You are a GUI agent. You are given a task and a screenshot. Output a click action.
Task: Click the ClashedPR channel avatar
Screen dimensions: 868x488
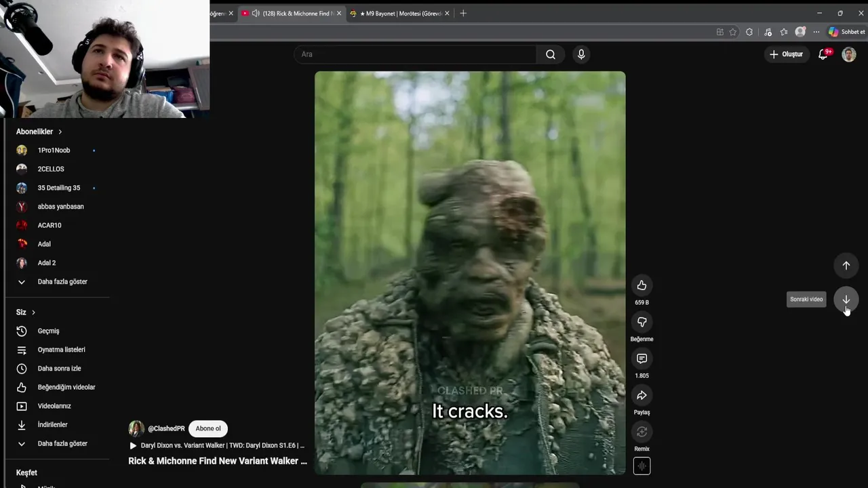pyautogui.click(x=136, y=428)
